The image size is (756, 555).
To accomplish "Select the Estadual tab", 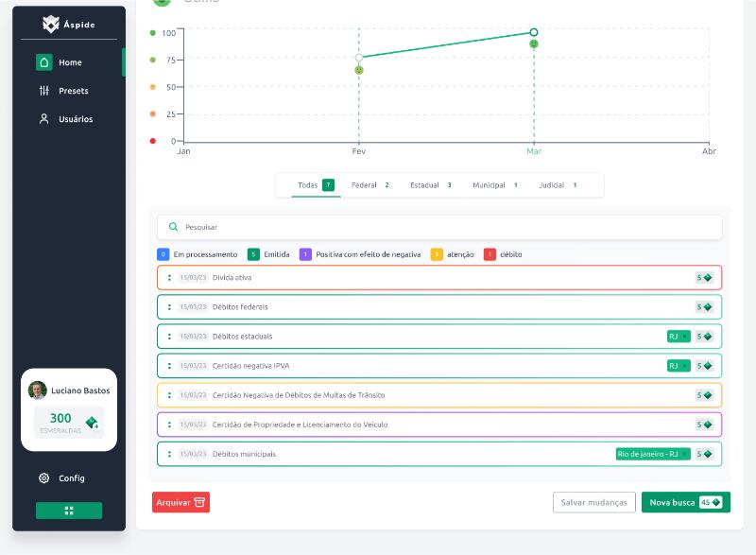I will pos(431,185).
